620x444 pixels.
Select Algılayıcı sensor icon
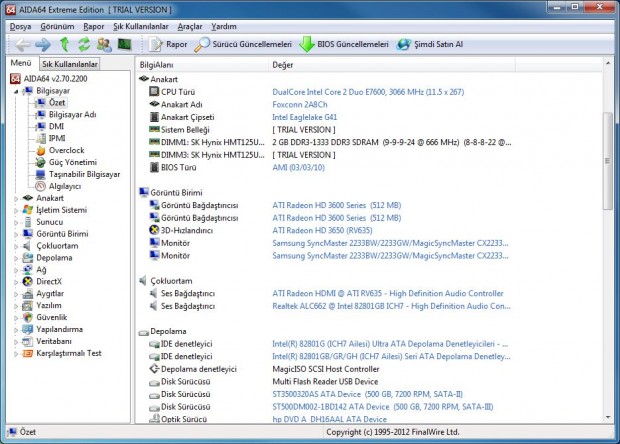tap(40, 186)
